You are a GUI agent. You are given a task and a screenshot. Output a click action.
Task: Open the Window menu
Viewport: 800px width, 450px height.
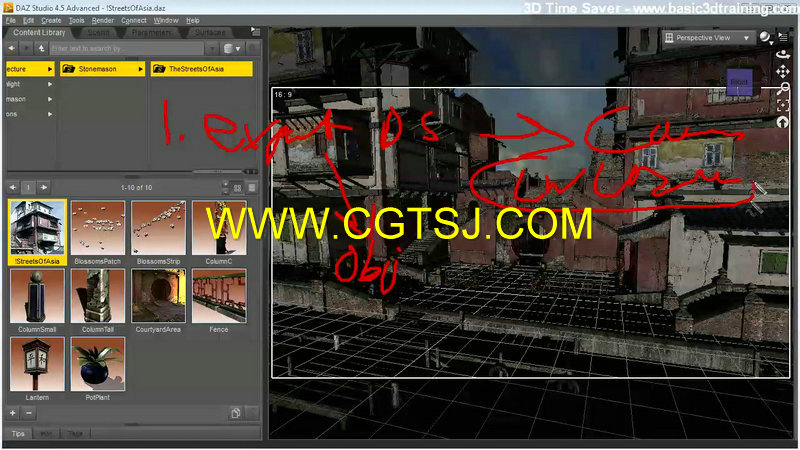pos(166,20)
